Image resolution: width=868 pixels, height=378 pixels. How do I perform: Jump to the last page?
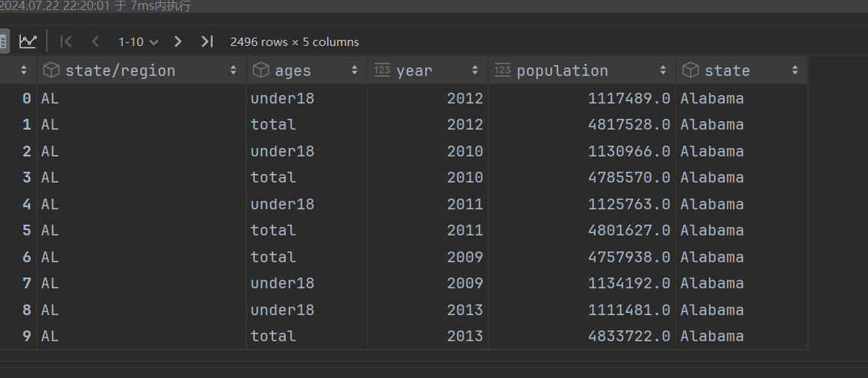[206, 41]
